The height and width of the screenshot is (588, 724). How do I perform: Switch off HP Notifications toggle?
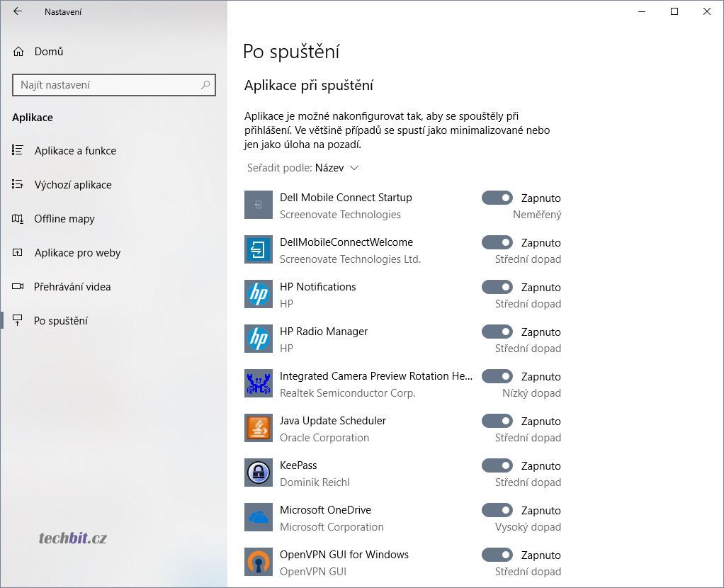[x=497, y=287]
